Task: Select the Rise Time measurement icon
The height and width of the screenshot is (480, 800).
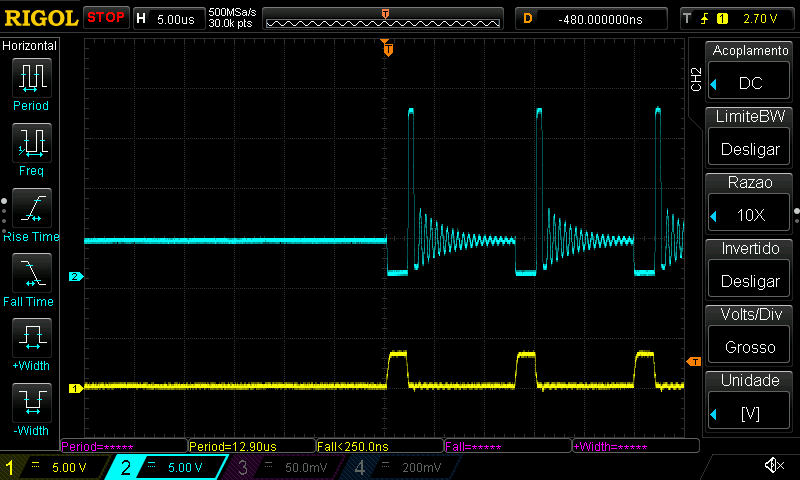Action: [32, 208]
